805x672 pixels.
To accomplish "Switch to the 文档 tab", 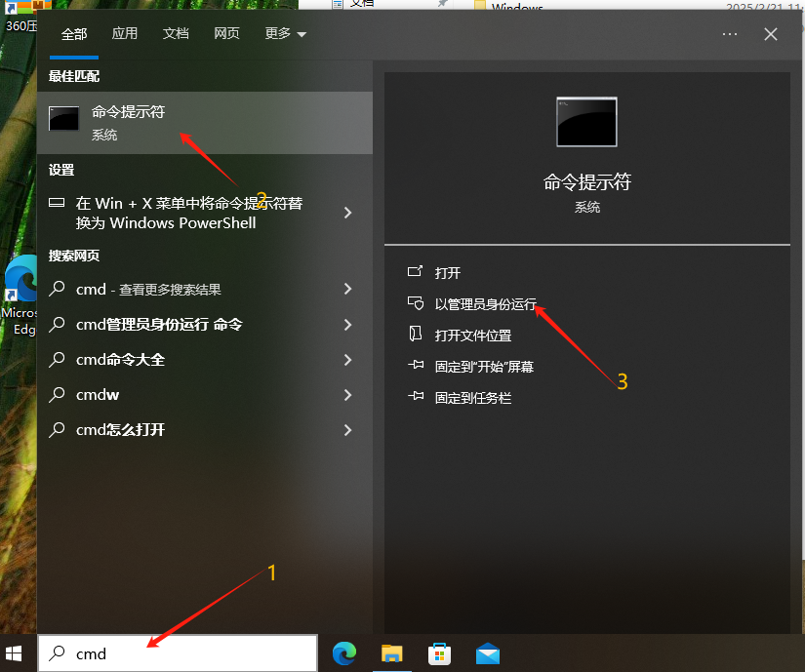I will coord(176,33).
